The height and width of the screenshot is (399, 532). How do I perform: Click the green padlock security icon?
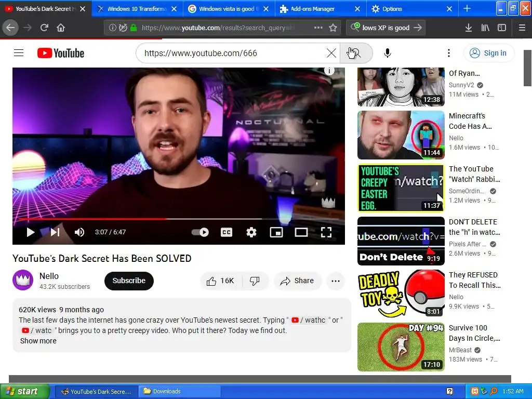point(134,28)
